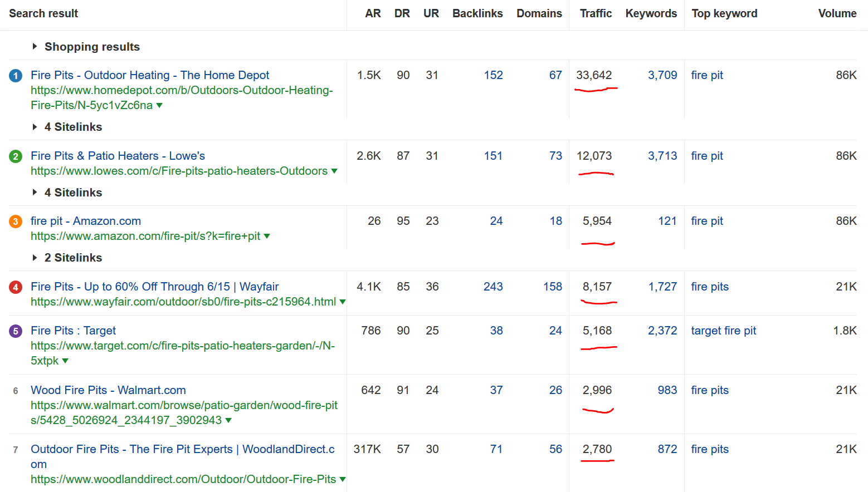The height and width of the screenshot is (492, 868).
Task: Open Walmart's 983 keywords
Action: click(x=667, y=390)
